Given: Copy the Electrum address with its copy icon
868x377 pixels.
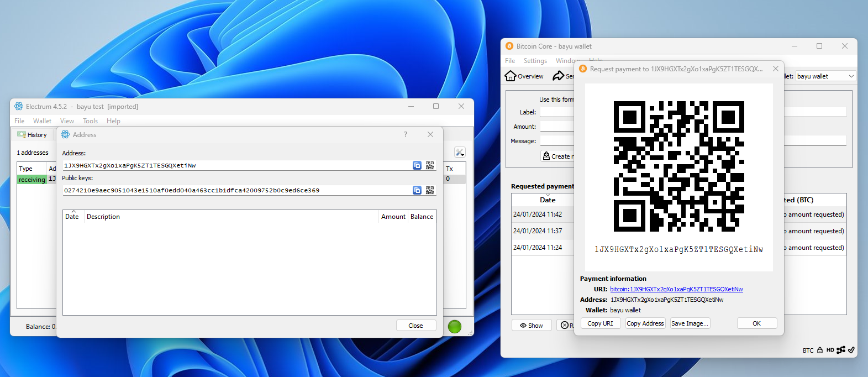Looking at the screenshot, I should 417,165.
